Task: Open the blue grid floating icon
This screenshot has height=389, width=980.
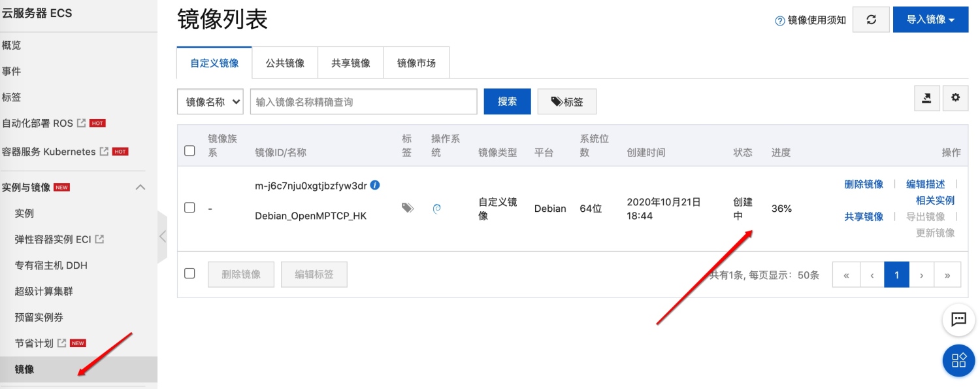Action: (958, 361)
